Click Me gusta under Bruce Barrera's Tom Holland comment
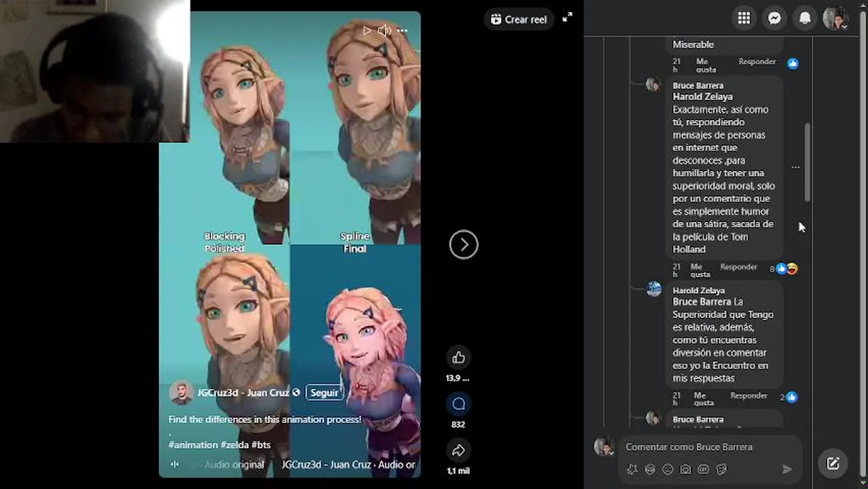 (x=701, y=270)
